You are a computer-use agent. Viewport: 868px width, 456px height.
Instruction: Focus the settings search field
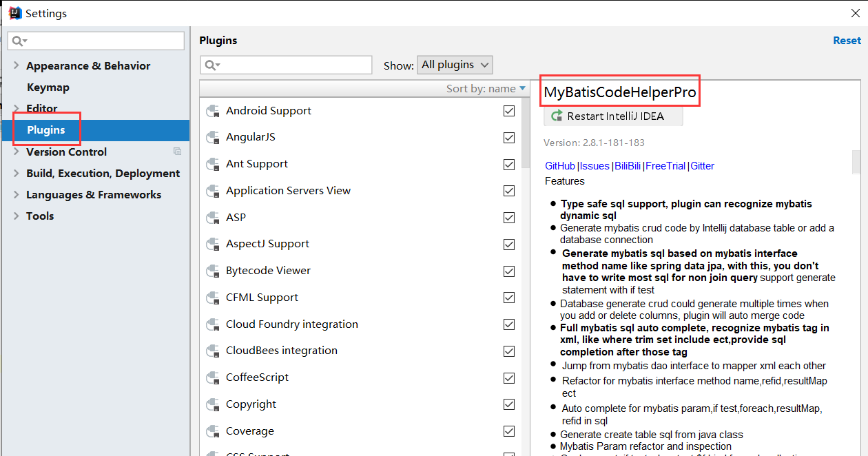(x=96, y=41)
